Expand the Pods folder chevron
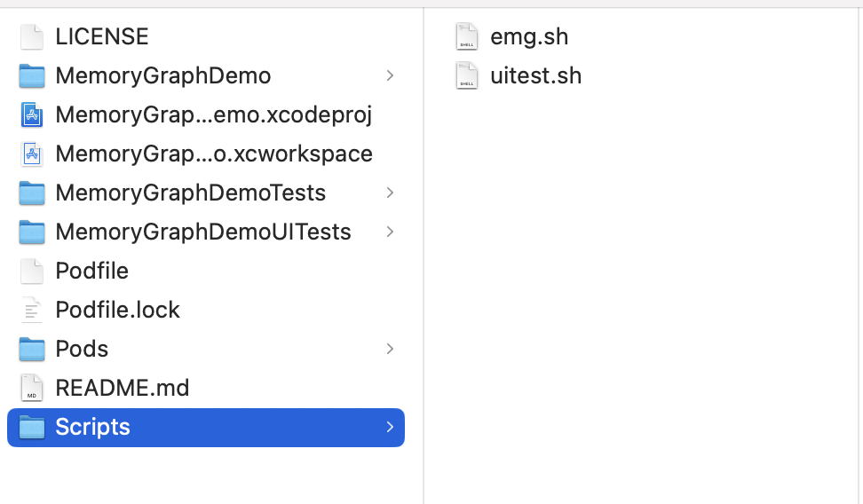 point(390,349)
